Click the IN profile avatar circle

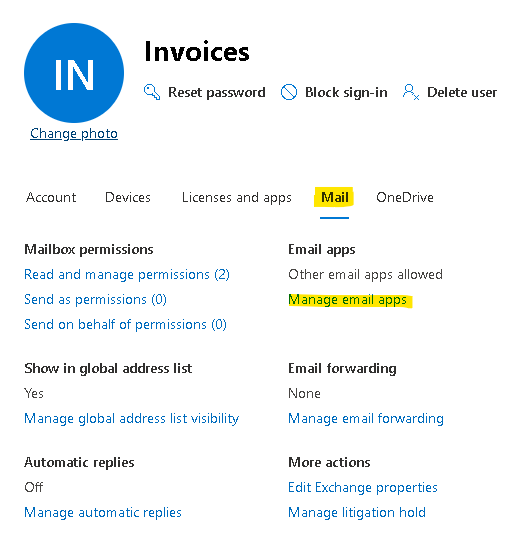pyautogui.click(x=74, y=73)
